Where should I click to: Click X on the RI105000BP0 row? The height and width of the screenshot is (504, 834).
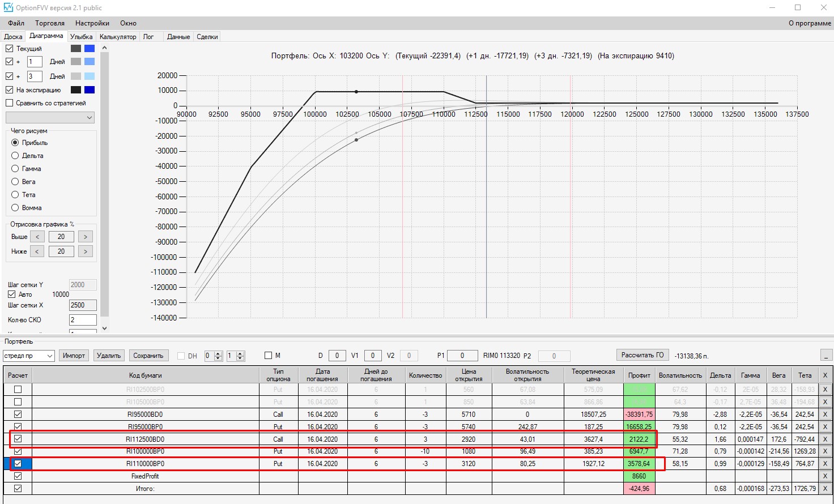[825, 402]
